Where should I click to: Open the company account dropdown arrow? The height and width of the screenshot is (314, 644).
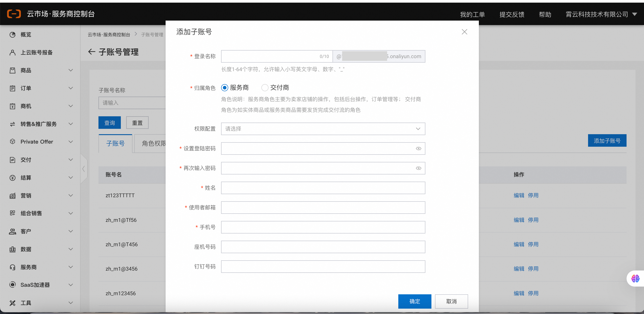click(635, 14)
